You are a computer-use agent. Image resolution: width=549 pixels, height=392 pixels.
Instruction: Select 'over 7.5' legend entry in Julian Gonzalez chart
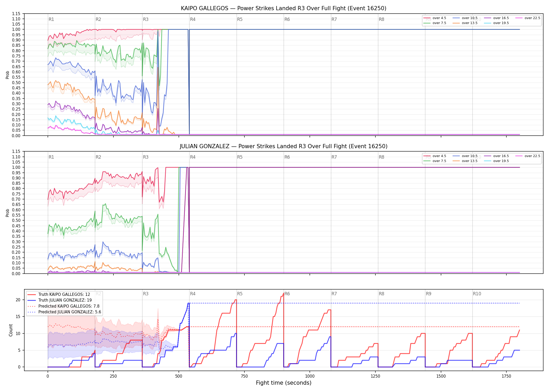click(x=435, y=161)
